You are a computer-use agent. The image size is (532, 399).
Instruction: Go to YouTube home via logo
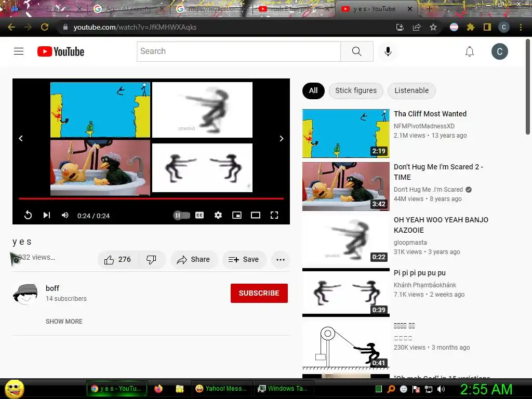click(61, 51)
